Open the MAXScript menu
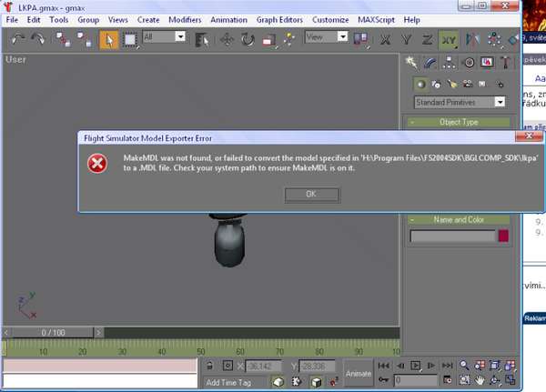Screen dimensions: 546x392 pyautogui.click(x=374, y=19)
